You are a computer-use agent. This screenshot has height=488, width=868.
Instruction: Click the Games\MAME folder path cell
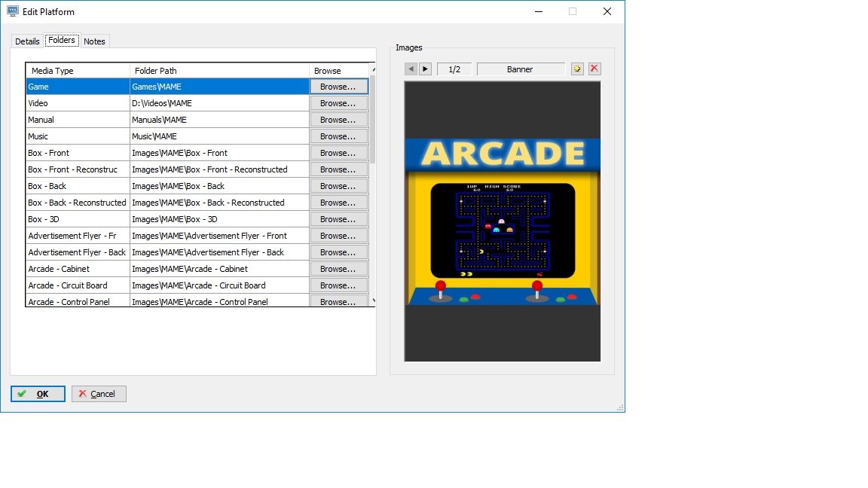tap(219, 87)
